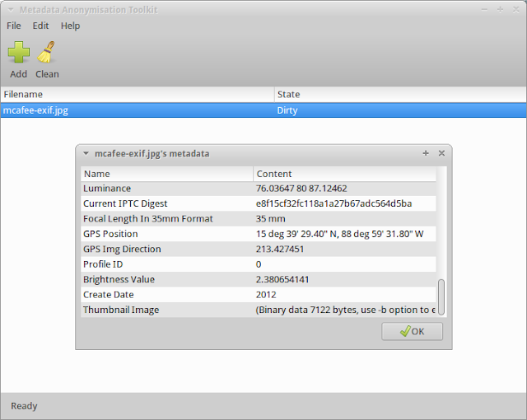
Task: Click the Dirty state cell
Action: (287, 110)
